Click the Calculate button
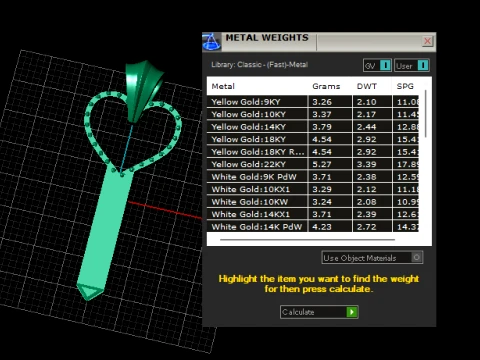480x360 pixels. tap(319, 312)
